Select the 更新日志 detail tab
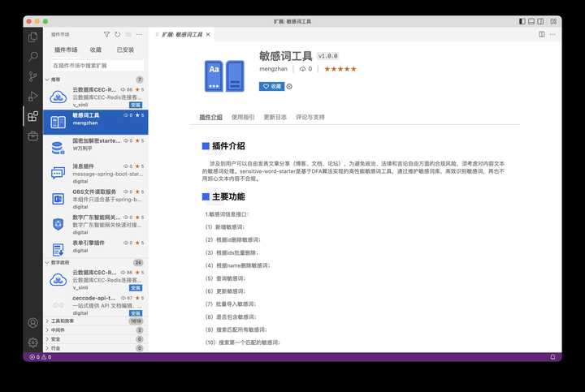The height and width of the screenshot is (392, 585). [275, 117]
